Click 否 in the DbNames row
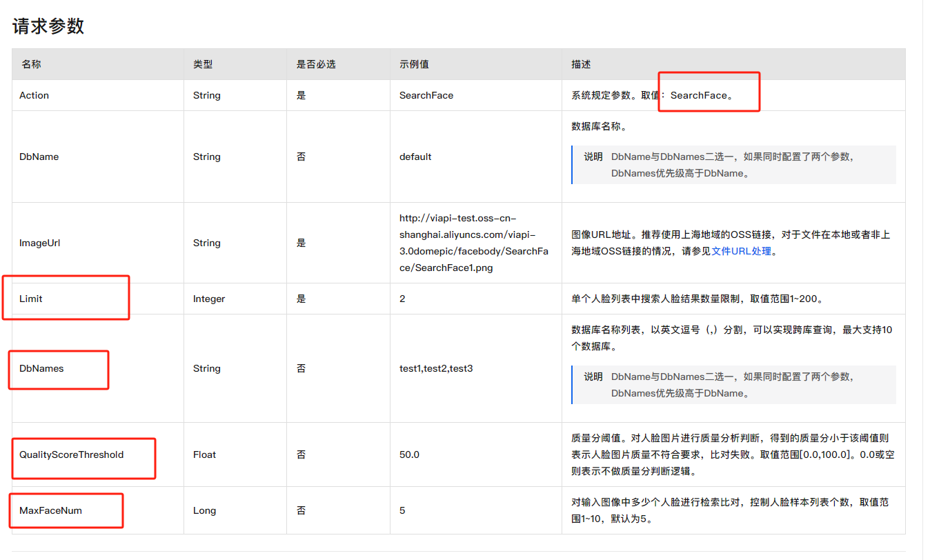 (x=301, y=368)
